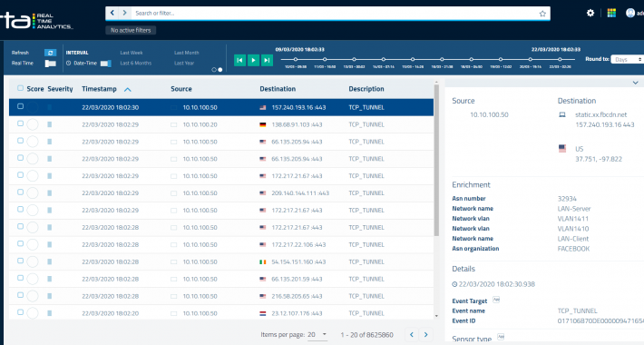644x345 pixels.
Task: Open the colorful apps grid icon
Action: 611,13
